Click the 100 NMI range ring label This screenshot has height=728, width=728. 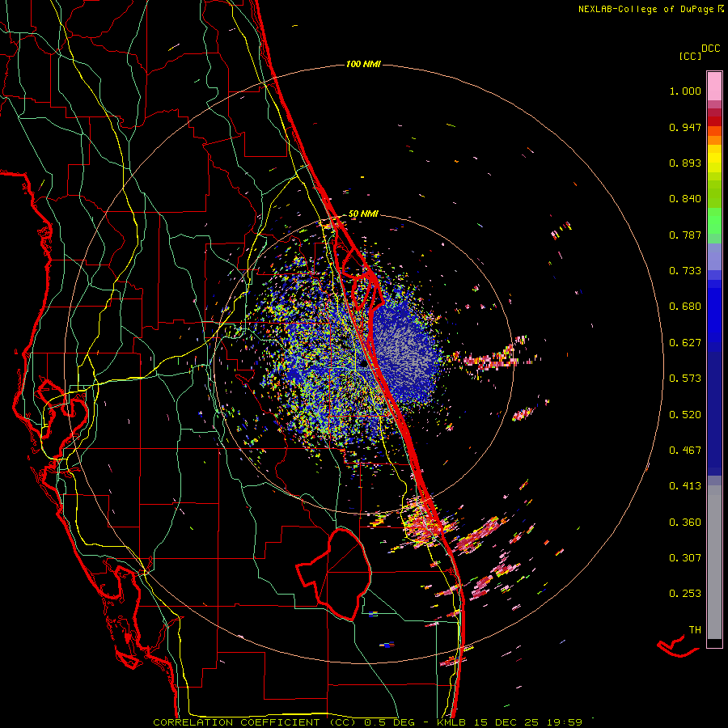click(363, 64)
